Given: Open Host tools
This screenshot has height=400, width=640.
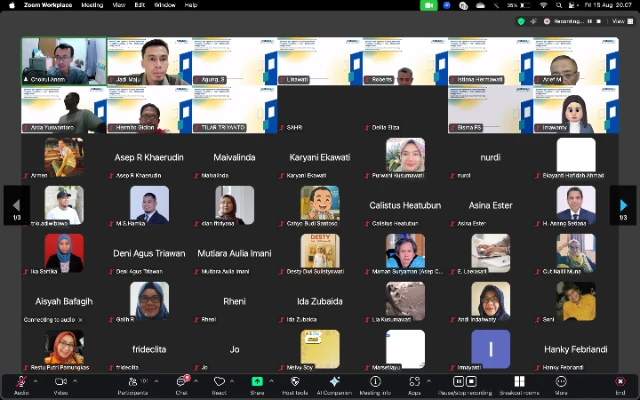Looking at the screenshot, I should coord(295,382).
